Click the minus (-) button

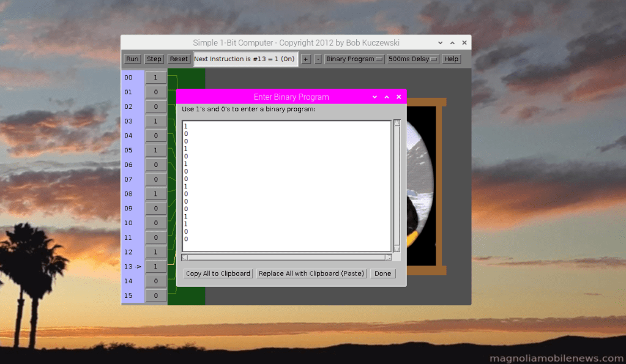pos(318,59)
